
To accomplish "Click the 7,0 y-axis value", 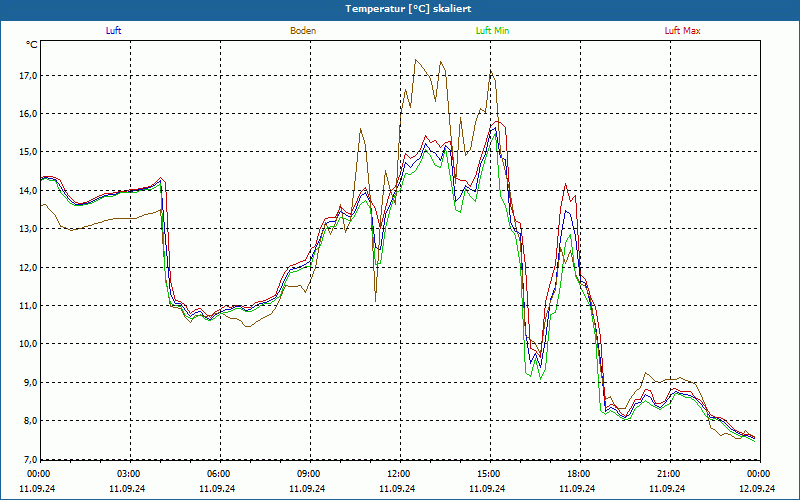I will (30, 459).
